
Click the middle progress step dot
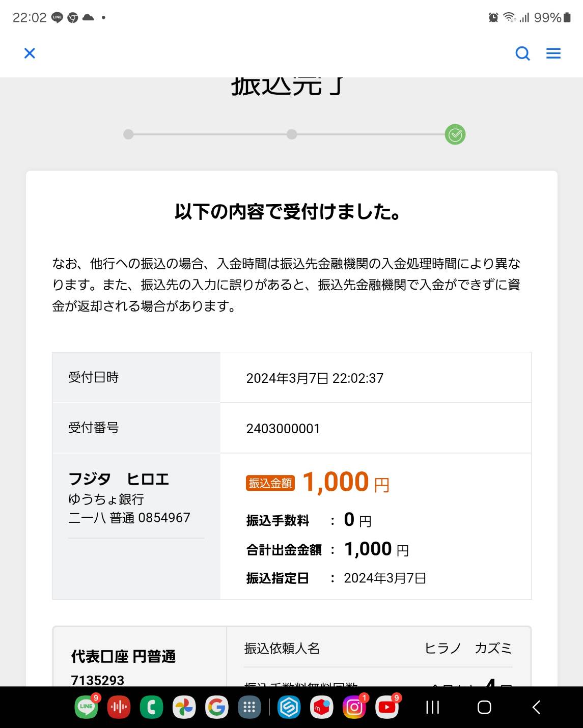(292, 134)
